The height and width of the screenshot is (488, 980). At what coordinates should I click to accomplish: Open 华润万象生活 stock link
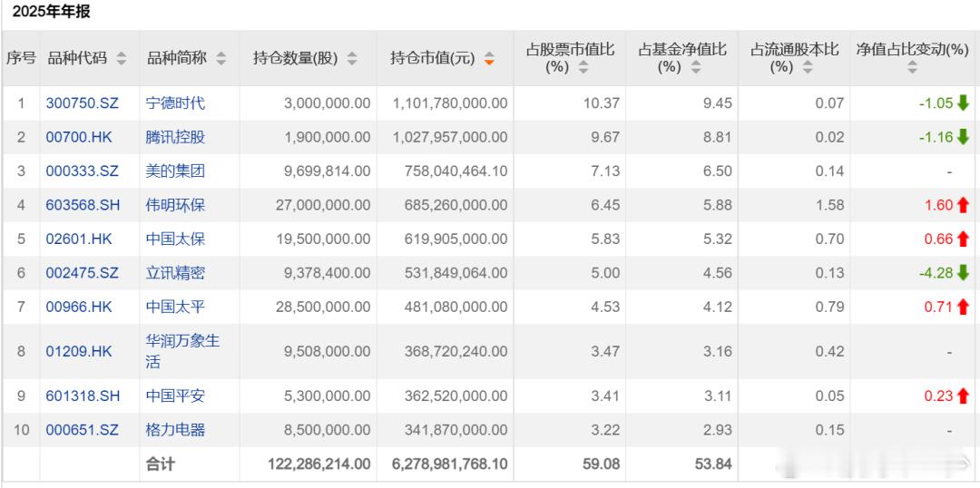click(x=182, y=351)
